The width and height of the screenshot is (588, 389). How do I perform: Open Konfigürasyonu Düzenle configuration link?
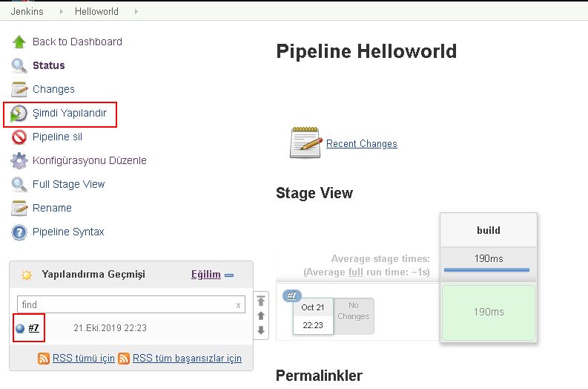click(x=90, y=160)
